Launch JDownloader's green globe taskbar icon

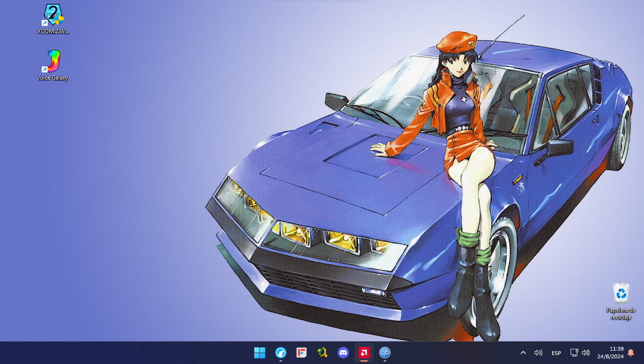(322, 353)
